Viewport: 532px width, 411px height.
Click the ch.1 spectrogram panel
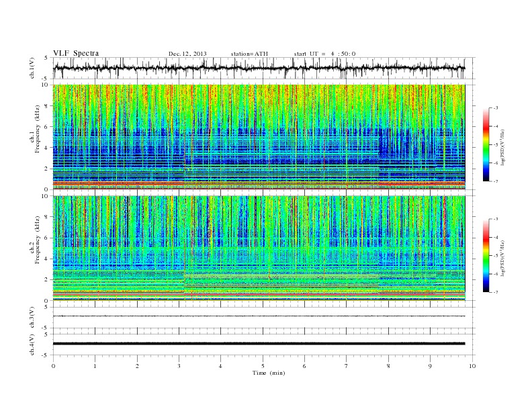click(x=259, y=137)
